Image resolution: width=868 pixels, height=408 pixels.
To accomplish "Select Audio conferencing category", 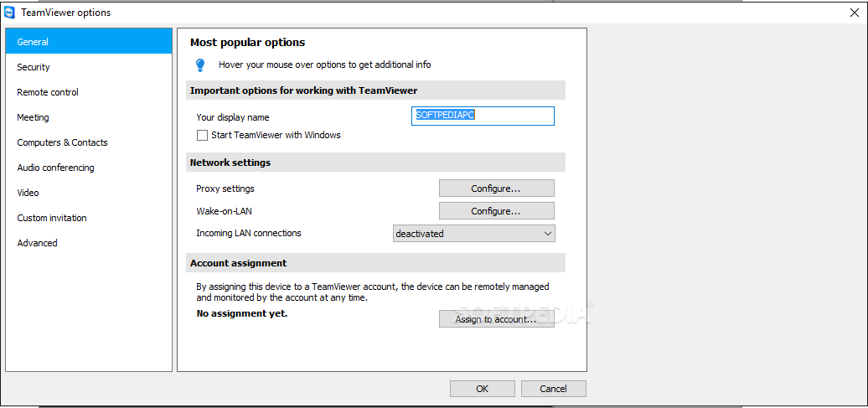I will (x=89, y=168).
